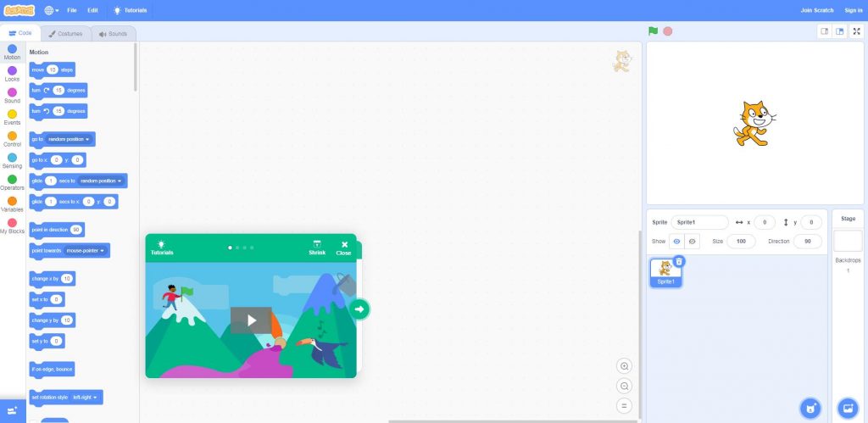Hide the sprite using crossed-eye icon
868x423 pixels.
(x=692, y=242)
